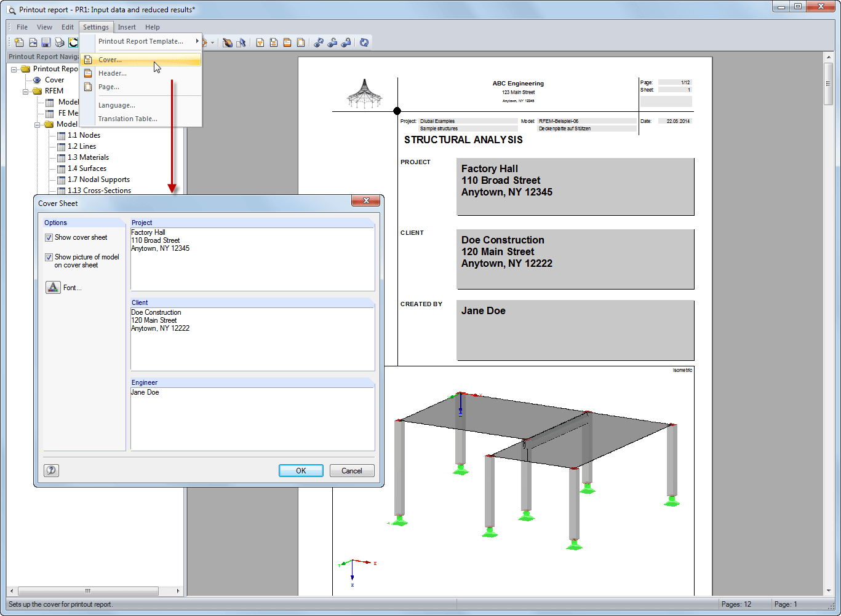
Task: Close the Cover Sheet dialog with X
Action: click(x=366, y=201)
